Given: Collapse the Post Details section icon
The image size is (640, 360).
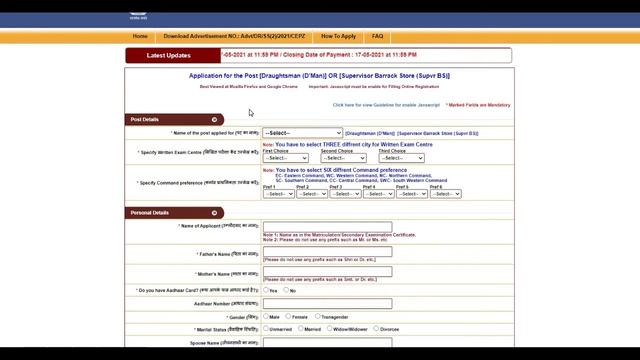Looking at the screenshot, I should point(214,120).
